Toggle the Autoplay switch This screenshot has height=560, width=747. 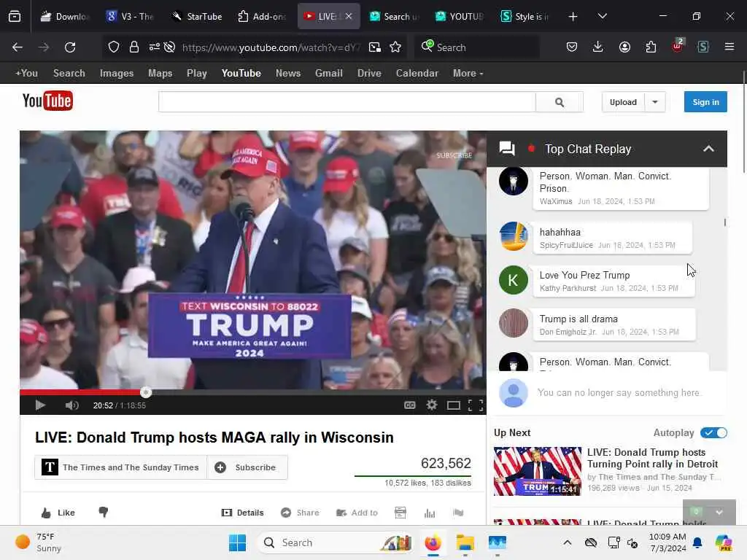[713, 433]
